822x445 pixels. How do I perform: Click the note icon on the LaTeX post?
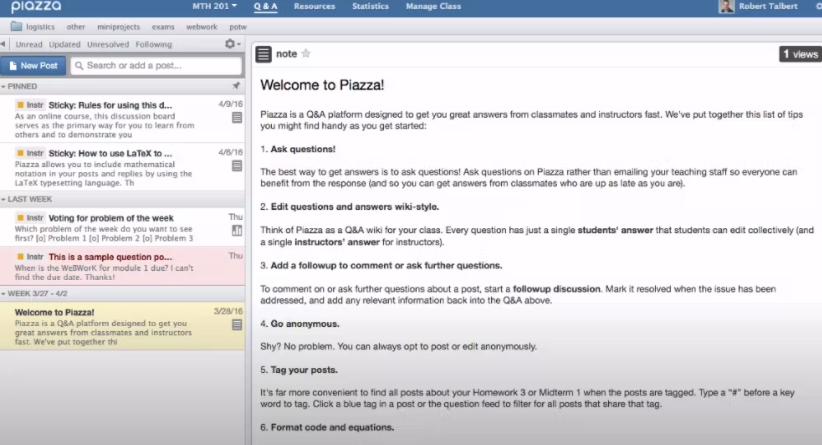[237, 166]
